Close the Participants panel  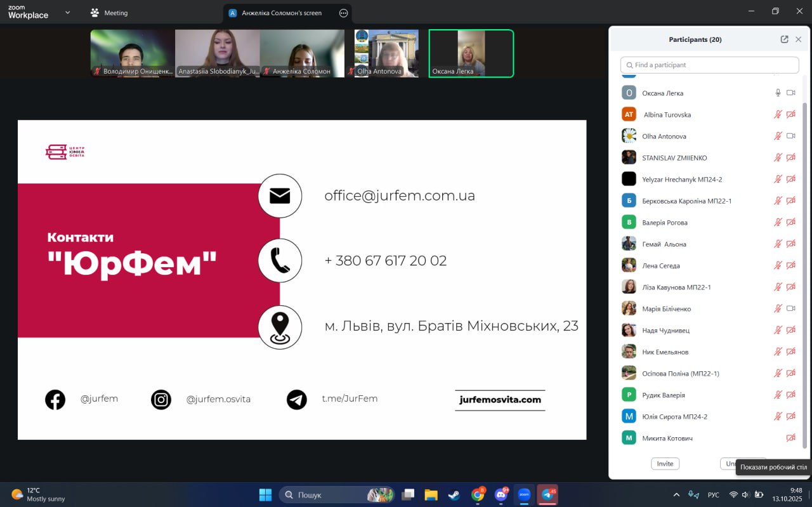click(x=798, y=39)
